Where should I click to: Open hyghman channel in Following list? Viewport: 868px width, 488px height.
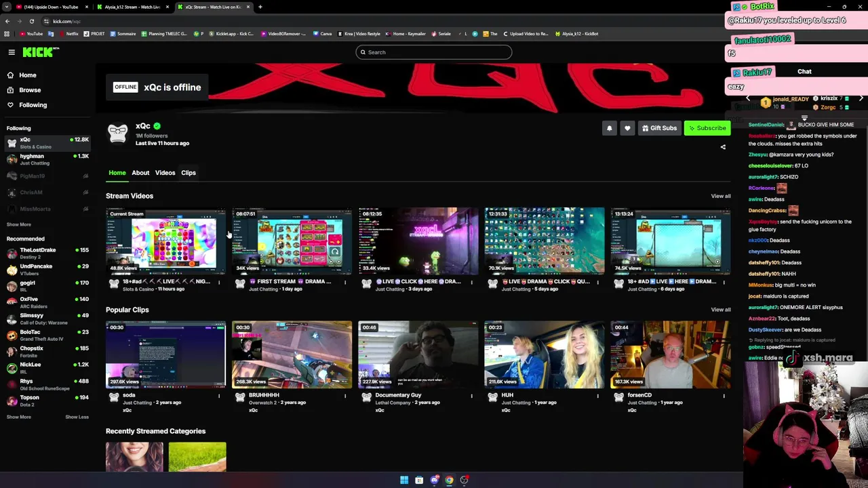click(x=47, y=159)
